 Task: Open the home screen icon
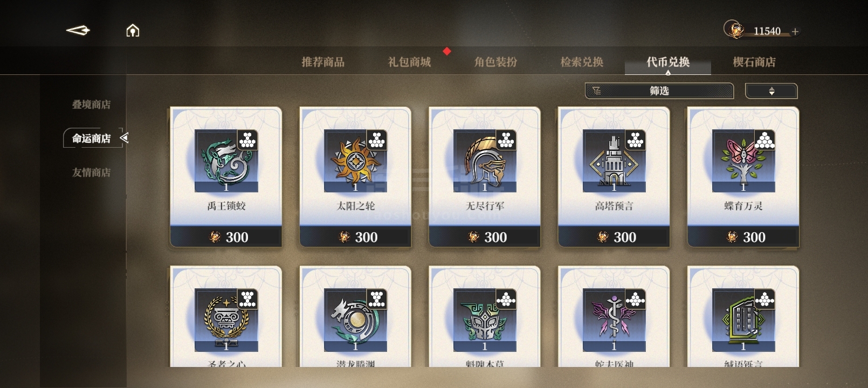pos(133,31)
